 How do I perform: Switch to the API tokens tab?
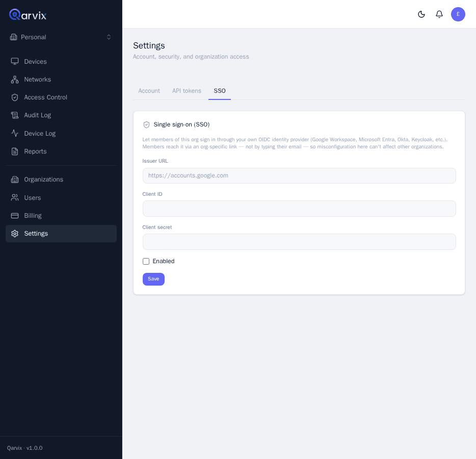click(x=187, y=91)
